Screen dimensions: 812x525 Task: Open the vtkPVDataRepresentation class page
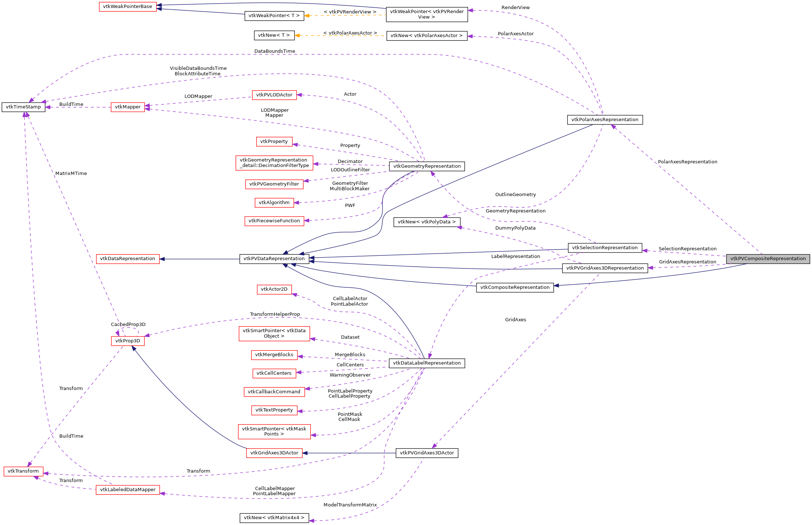click(274, 259)
